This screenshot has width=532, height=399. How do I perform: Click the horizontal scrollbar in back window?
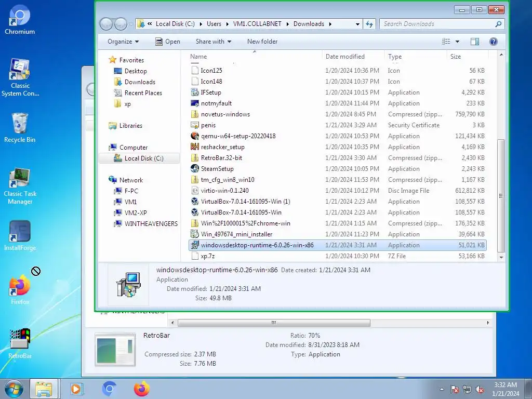(x=274, y=323)
